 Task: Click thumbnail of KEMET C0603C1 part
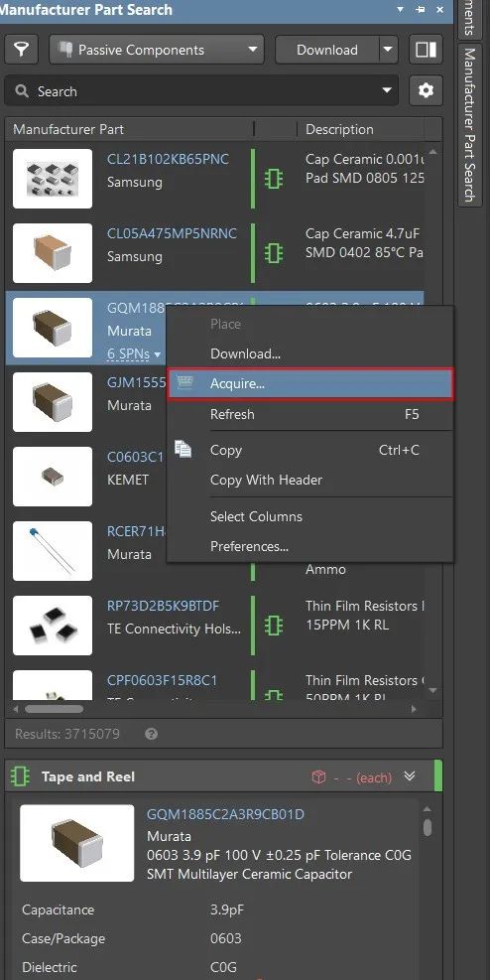coord(53,477)
